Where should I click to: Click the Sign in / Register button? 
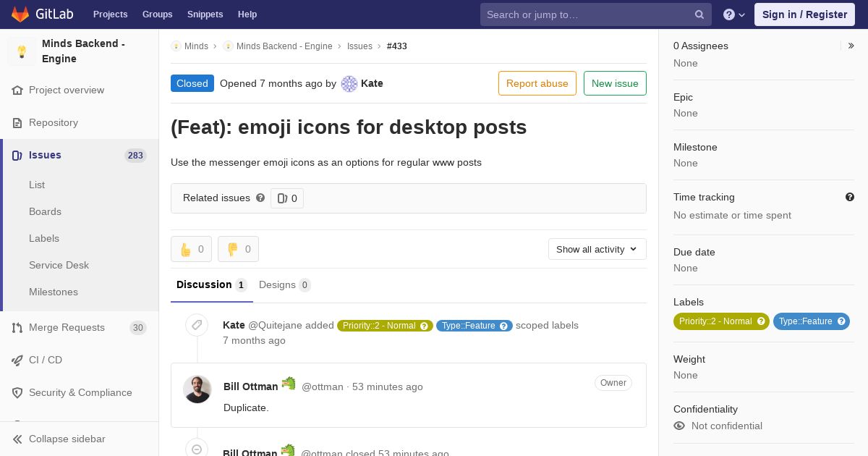[x=804, y=14]
